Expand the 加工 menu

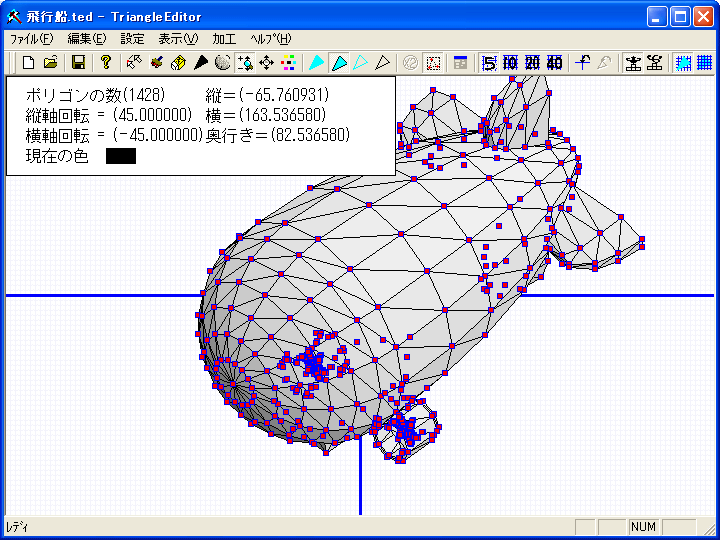pos(224,39)
